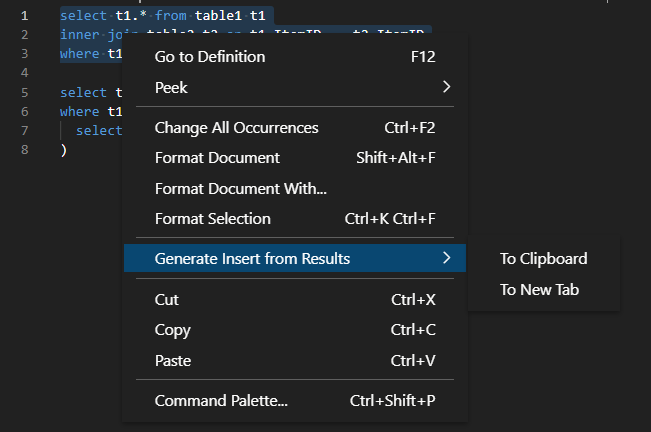Run the Format Document command

click(x=217, y=158)
